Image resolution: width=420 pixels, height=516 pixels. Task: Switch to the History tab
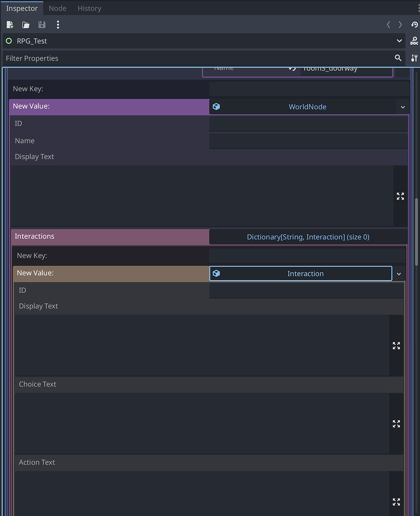click(x=89, y=8)
